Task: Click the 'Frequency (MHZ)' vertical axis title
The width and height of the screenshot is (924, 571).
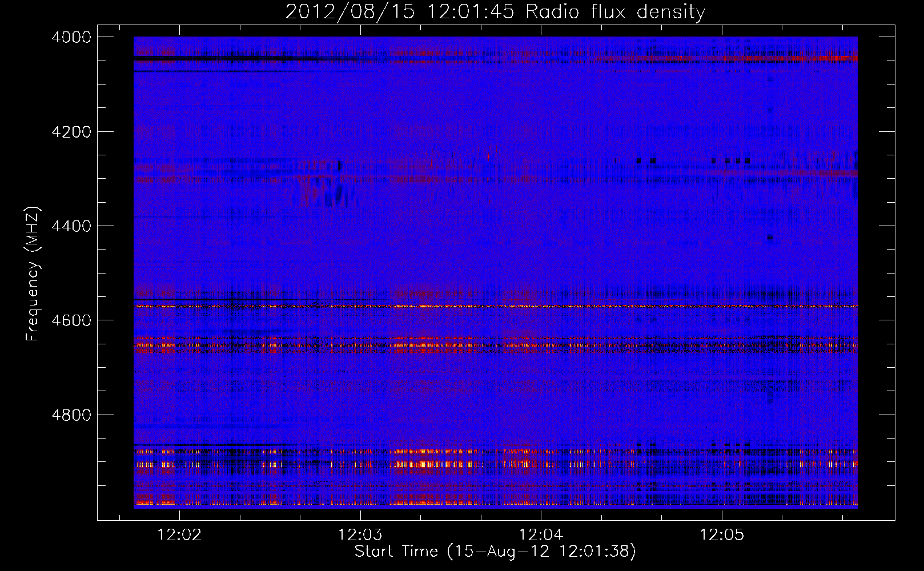Action: 33,274
